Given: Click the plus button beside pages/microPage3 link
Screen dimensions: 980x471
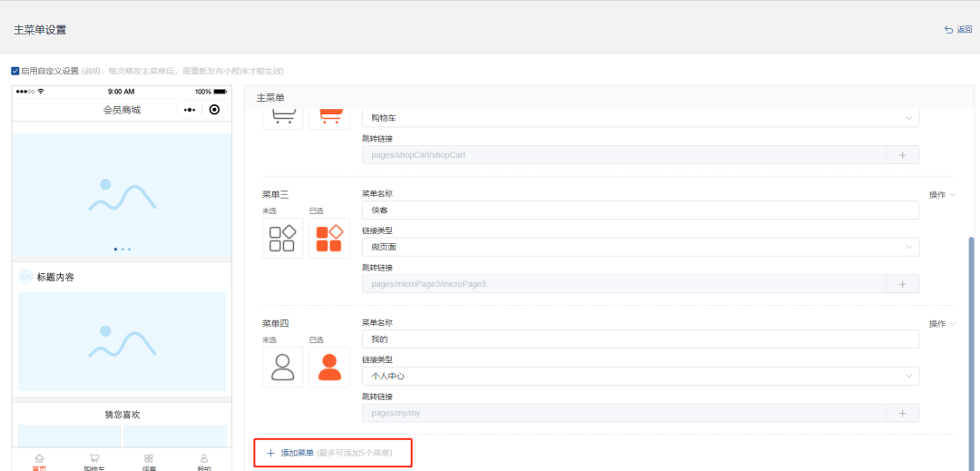Looking at the screenshot, I should click(x=902, y=284).
